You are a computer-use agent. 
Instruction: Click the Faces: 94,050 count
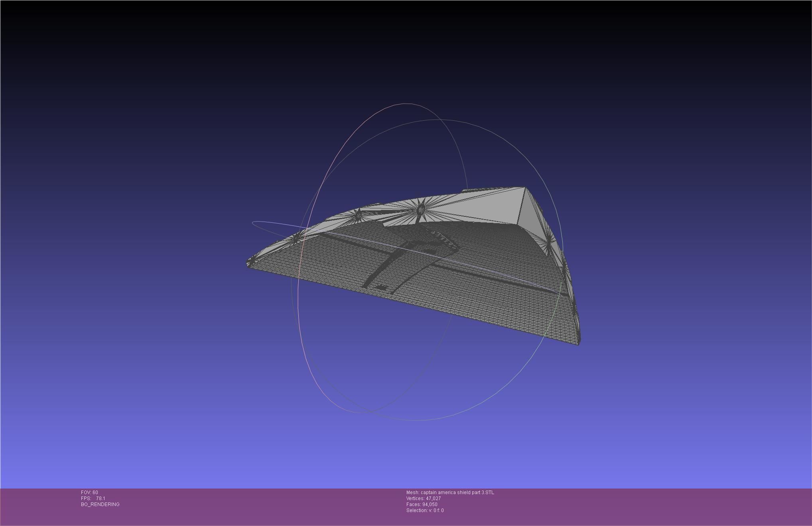click(422, 504)
